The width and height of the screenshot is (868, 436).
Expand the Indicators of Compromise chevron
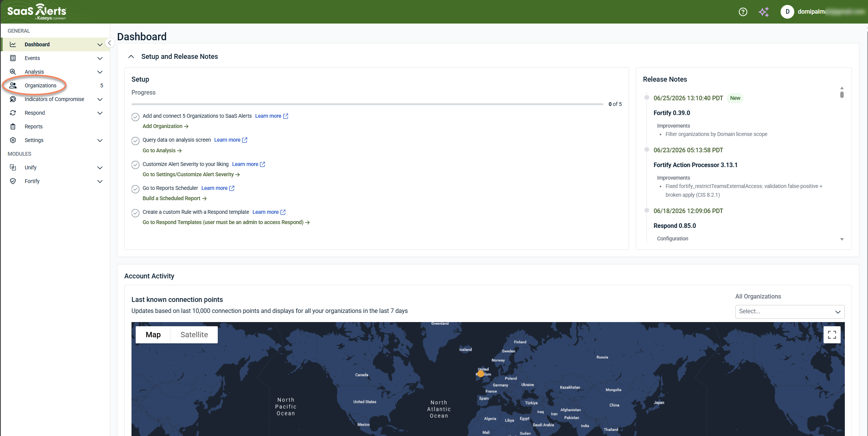point(100,99)
